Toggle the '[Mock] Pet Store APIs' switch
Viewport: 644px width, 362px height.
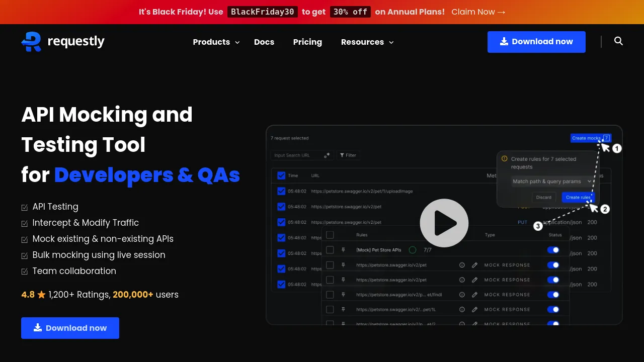(x=553, y=250)
